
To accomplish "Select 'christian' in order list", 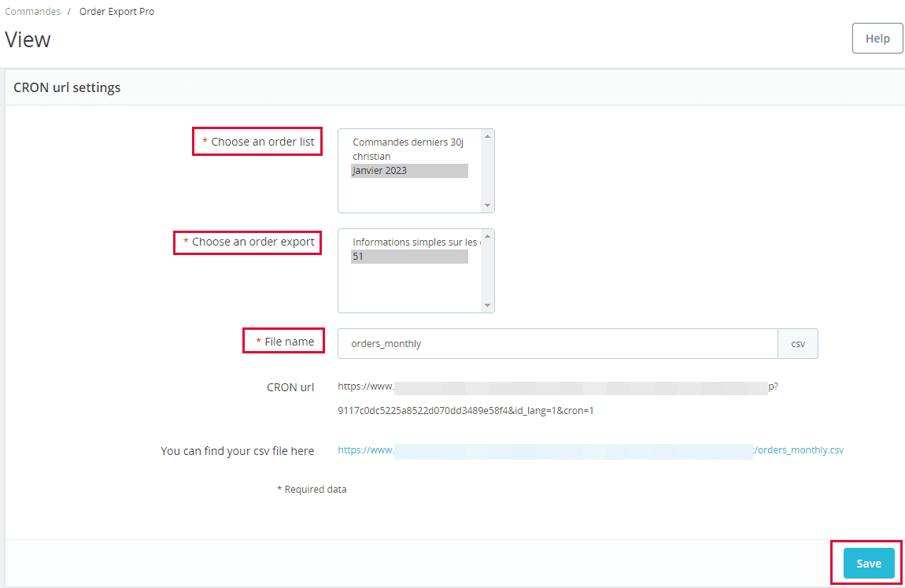I will tap(409, 157).
